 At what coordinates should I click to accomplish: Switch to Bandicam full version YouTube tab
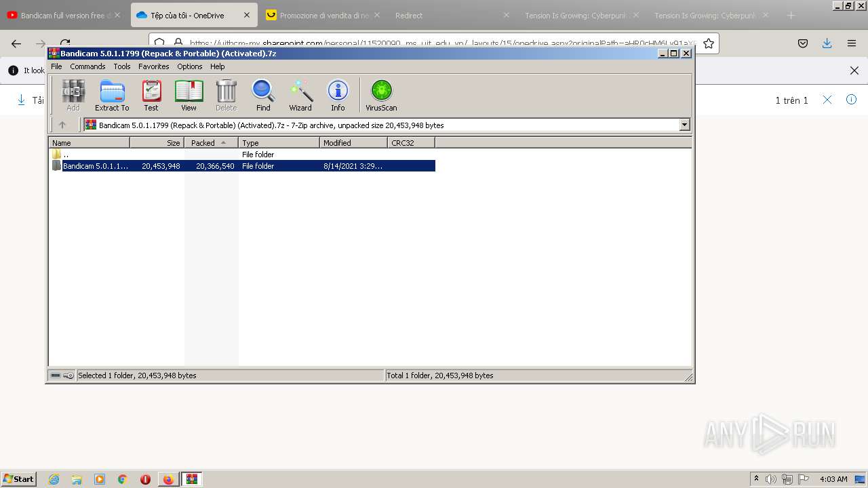point(64,15)
